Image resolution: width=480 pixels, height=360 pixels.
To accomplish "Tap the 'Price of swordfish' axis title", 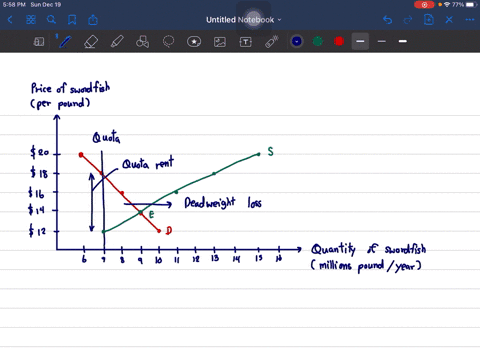I will [70, 88].
